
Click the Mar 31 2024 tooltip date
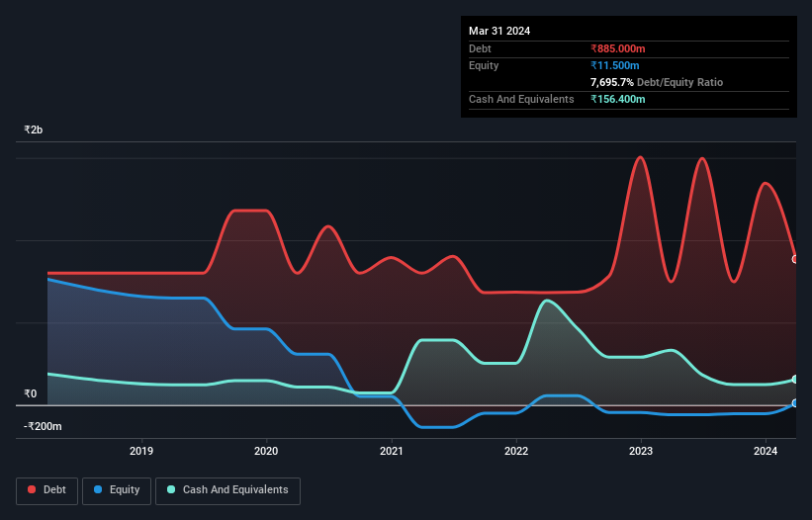point(499,31)
